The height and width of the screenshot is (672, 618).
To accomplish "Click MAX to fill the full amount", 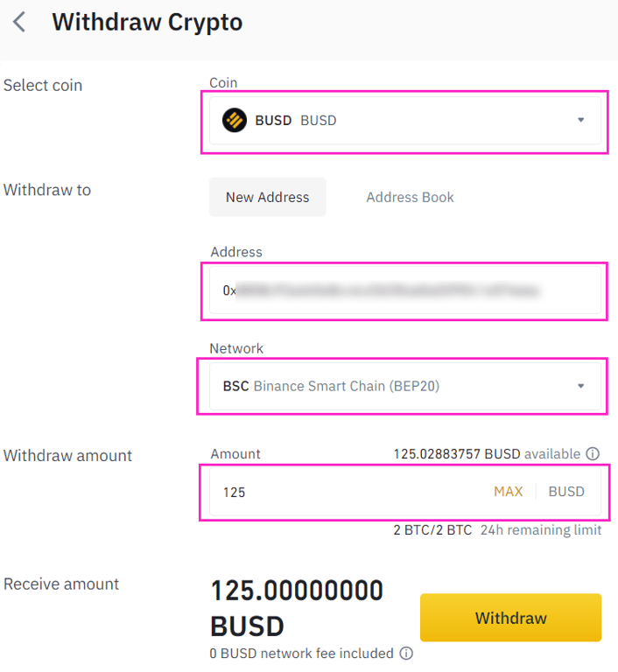I will [x=508, y=492].
